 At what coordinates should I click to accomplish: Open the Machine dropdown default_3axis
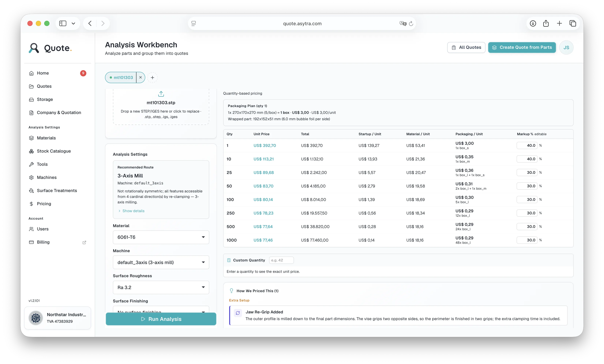[x=161, y=262]
